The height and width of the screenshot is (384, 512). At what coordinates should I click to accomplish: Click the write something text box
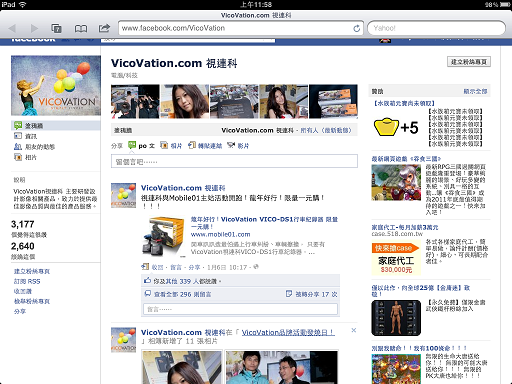point(234,161)
